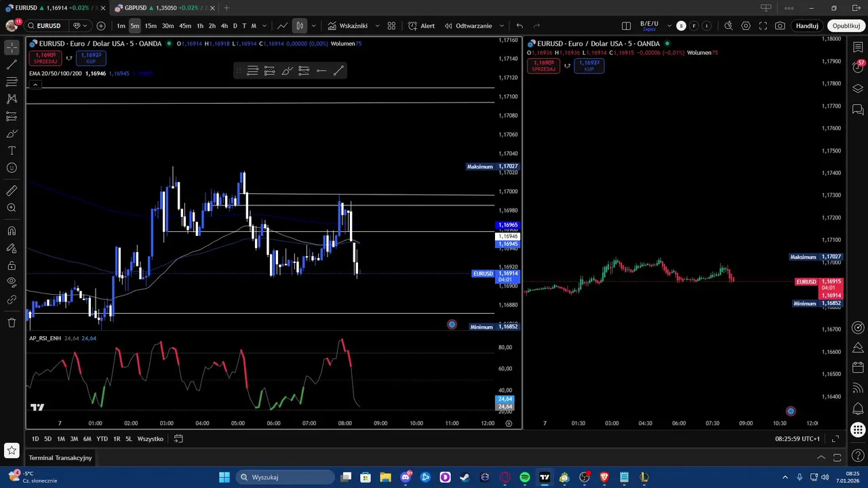The height and width of the screenshot is (488, 868).
Task: Click KUP buy button on right chart
Action: (x=589, y=66)
